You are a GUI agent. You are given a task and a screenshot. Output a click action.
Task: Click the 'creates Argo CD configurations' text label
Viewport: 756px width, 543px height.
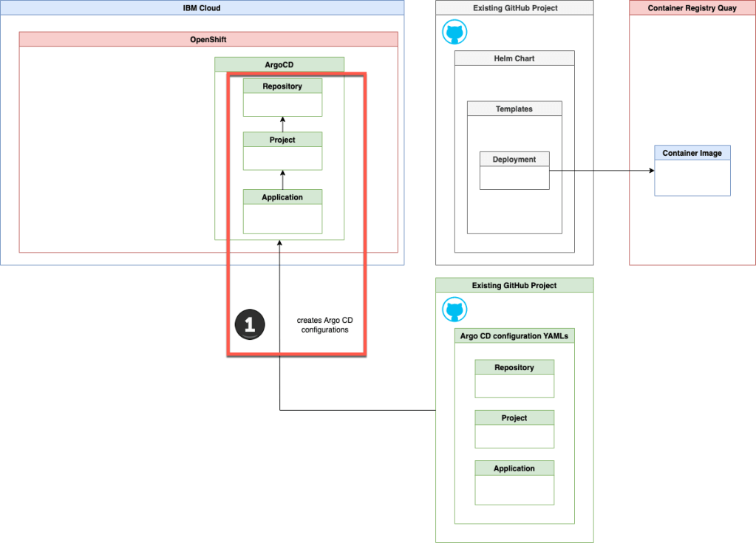pyautogui.click(x=324, y=325)
